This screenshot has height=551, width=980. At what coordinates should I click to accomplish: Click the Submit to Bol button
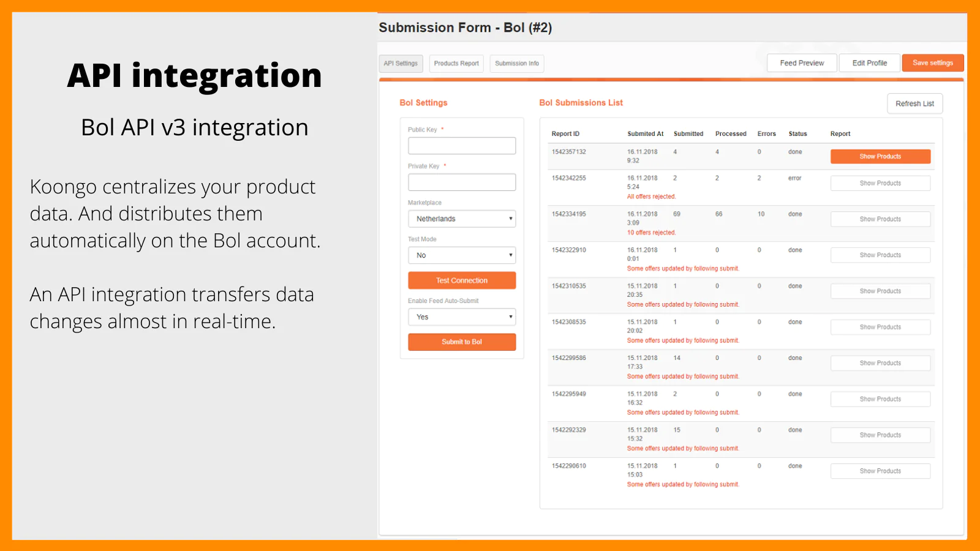click(x=462, y=342)
